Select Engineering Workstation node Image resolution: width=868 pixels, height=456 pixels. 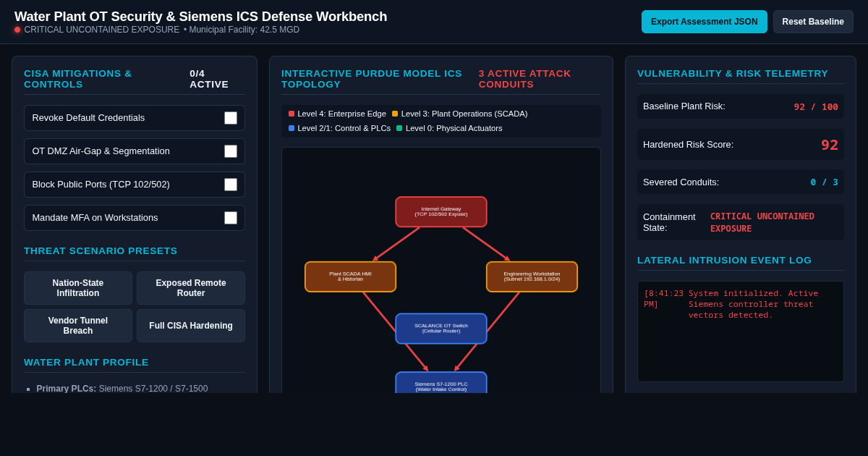click(532, 276)
